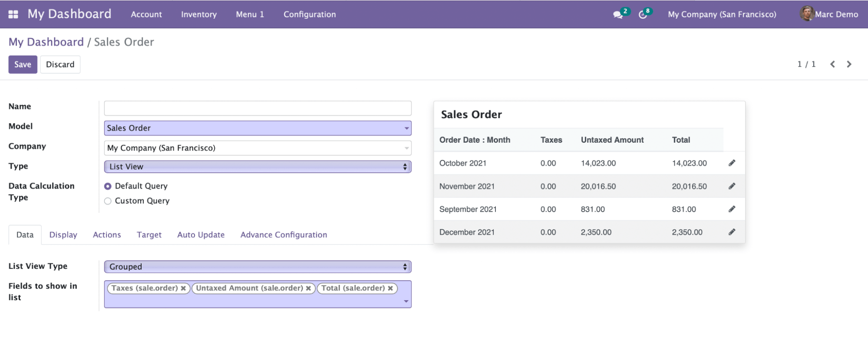Screen dimensions: 868x350
Task: Open Inventory menu
Action: tap(199, 14)
